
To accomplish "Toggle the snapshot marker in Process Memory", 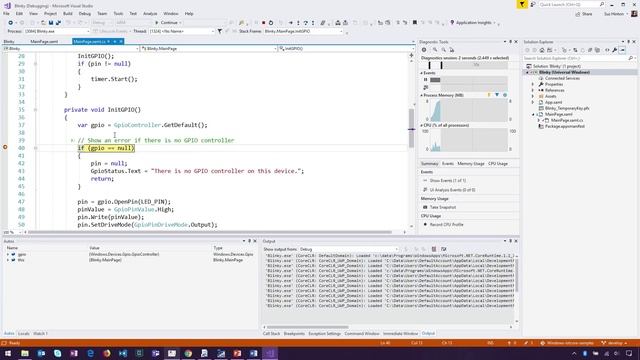I will (497, 95).
